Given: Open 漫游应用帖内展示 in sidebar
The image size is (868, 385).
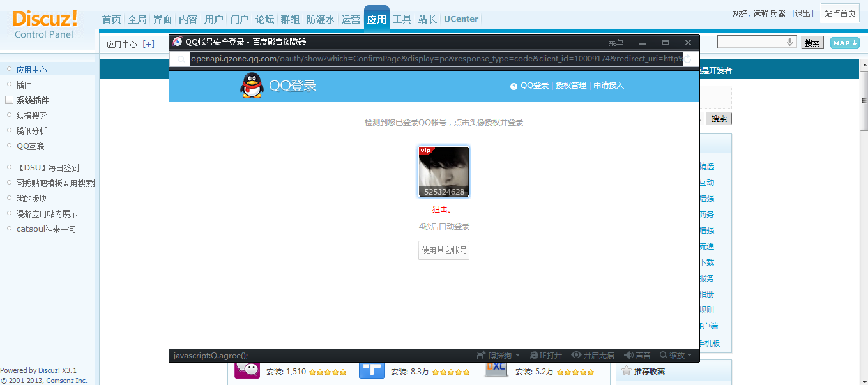Looking at the screenshot, I should [x=47, y=214].
